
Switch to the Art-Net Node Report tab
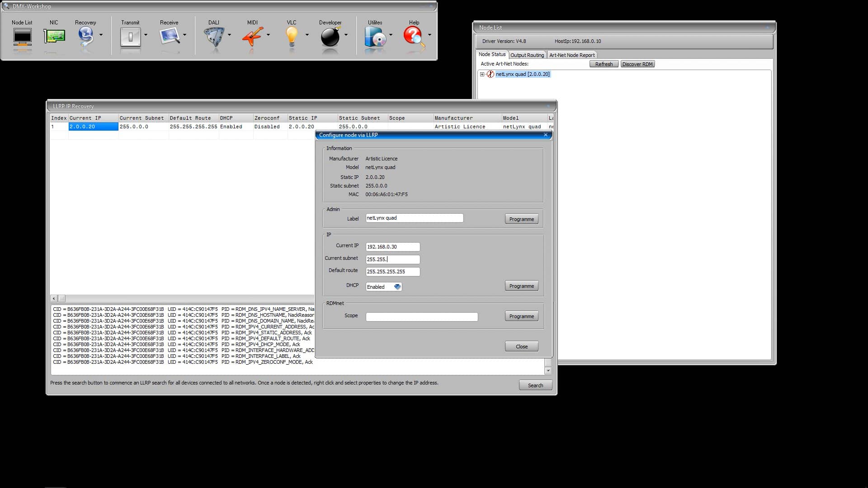tap(572, 55)
